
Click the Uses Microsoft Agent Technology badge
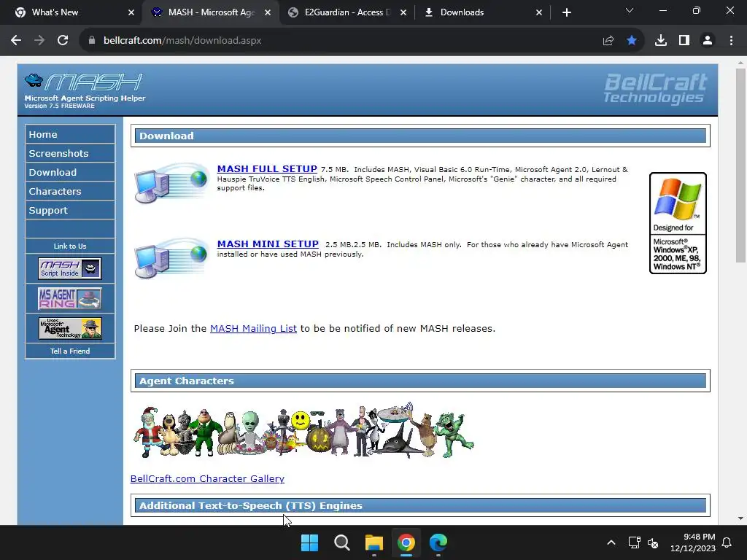tap(70, 328)
